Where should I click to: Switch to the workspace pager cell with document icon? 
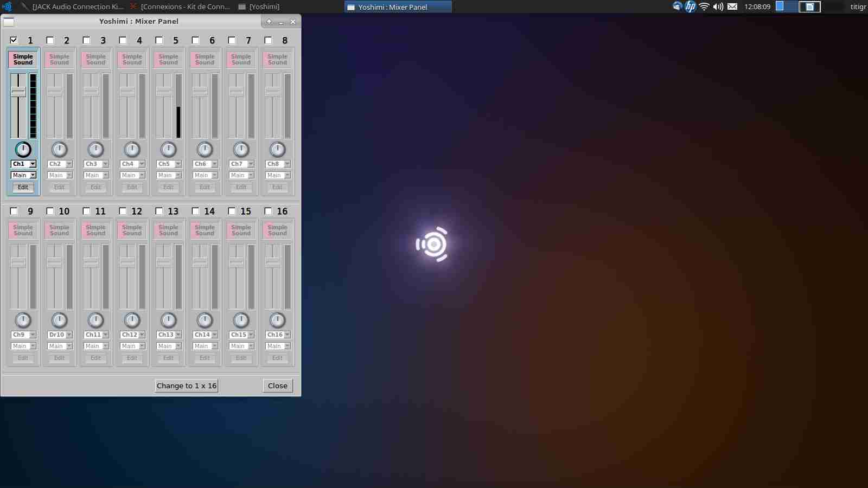point(809,7)
